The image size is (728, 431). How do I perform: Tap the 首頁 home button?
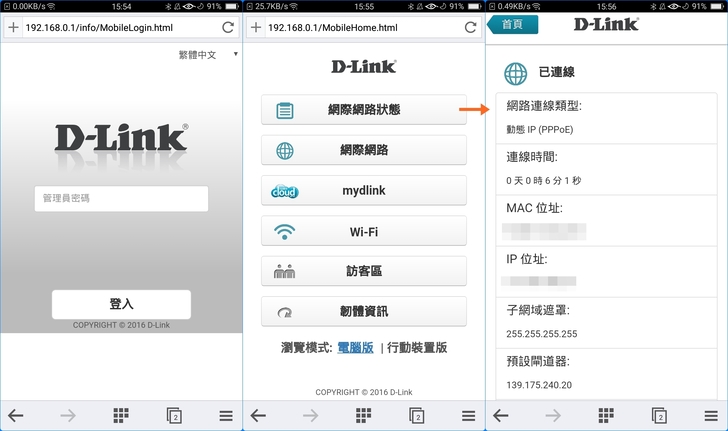coord(513,24)
